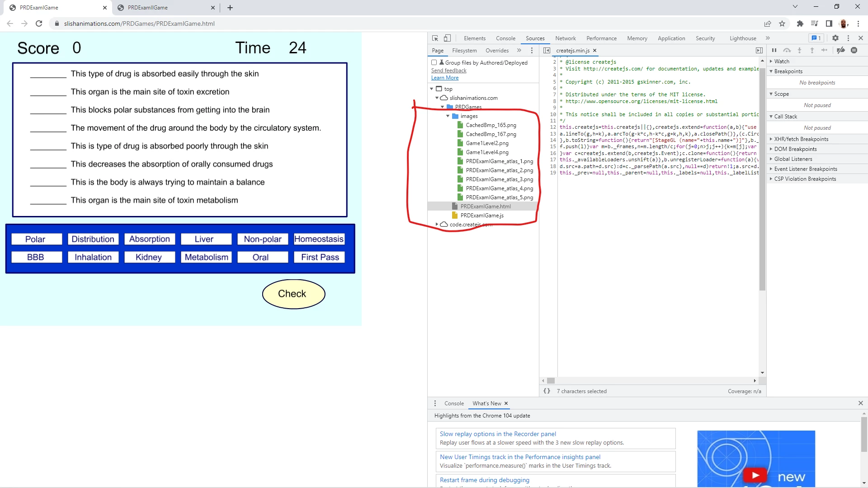868x488 pixels.
Task: Click the inspect element picker icon
Action: 435,38
